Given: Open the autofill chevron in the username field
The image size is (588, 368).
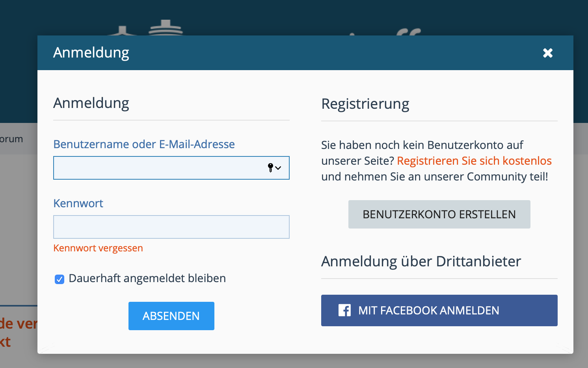Looking at the screenshot, I should [x=278, y=168].
